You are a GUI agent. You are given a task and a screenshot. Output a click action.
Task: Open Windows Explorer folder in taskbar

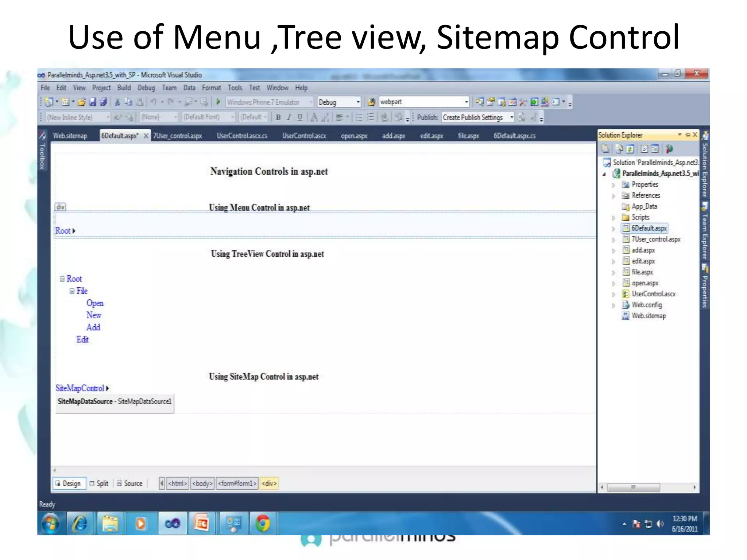click(110, 524)
